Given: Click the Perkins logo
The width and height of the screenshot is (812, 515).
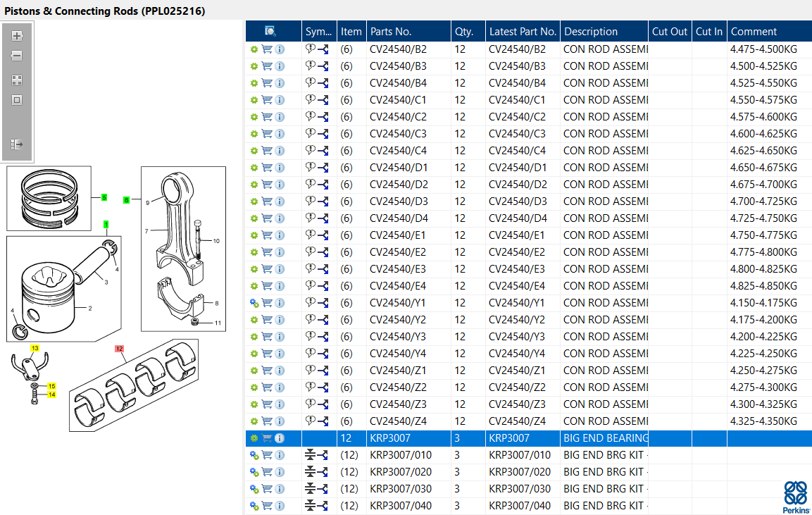Looking at the screenshot, I should 796,497.
